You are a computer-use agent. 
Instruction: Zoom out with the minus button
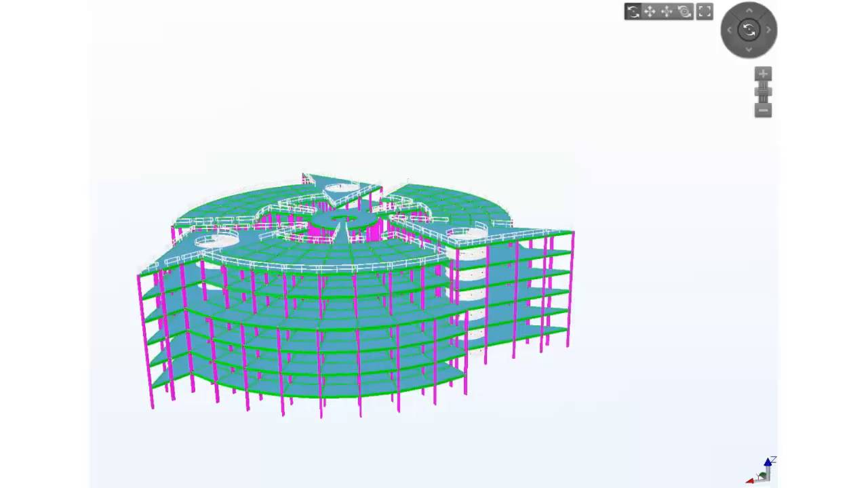tap(763, 110)
